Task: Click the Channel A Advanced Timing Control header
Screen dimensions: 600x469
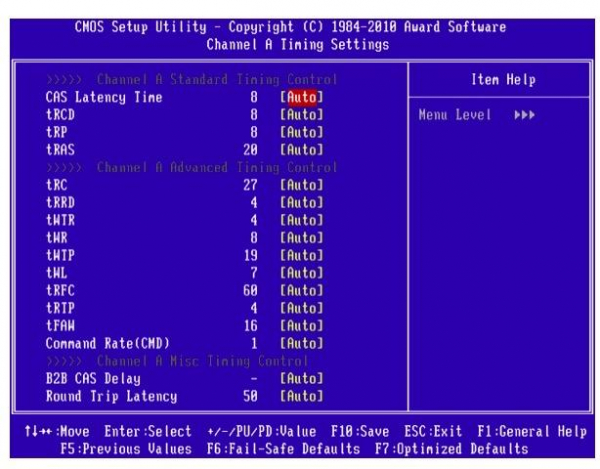Action: (x=191, y=168)
